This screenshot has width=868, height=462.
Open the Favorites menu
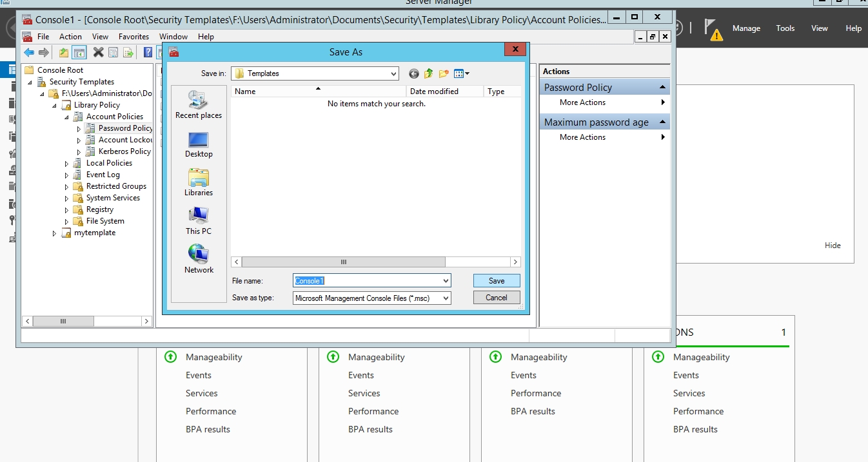pos(133,37)
